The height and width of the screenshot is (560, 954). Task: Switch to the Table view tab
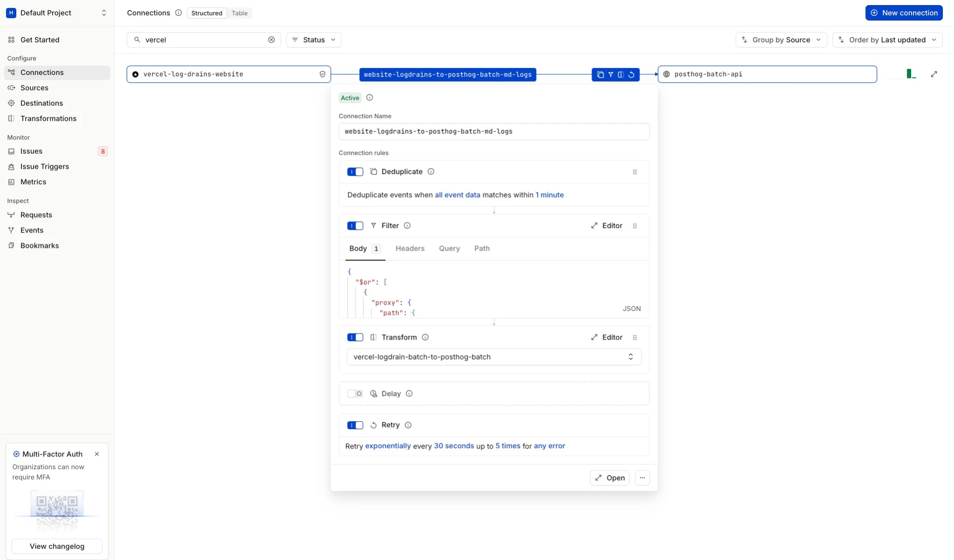239,13
